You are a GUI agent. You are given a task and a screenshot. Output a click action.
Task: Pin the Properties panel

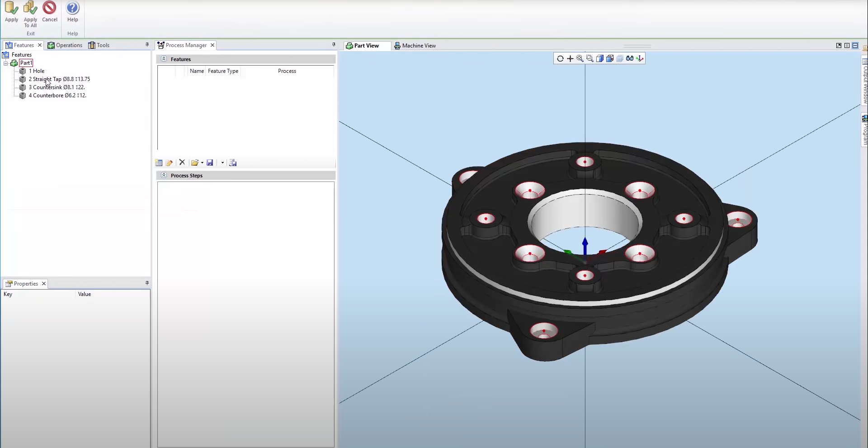tap(147, 283)
